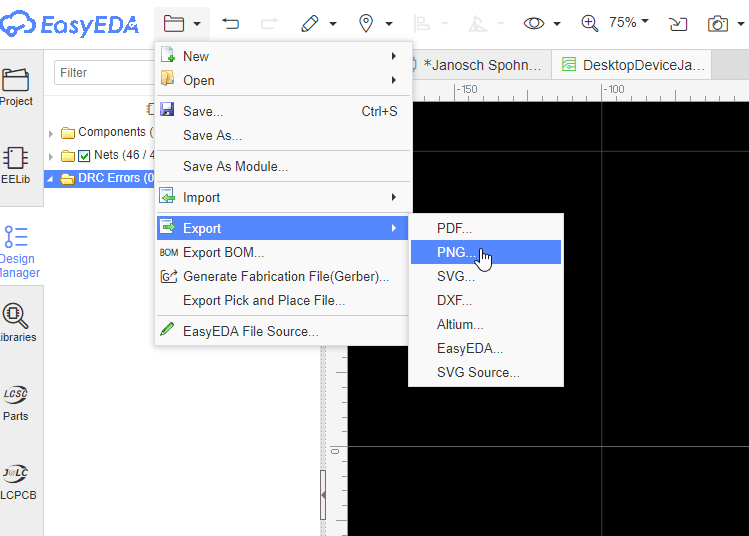Open dropdown arrow next to camera icon

pos(741,23)
